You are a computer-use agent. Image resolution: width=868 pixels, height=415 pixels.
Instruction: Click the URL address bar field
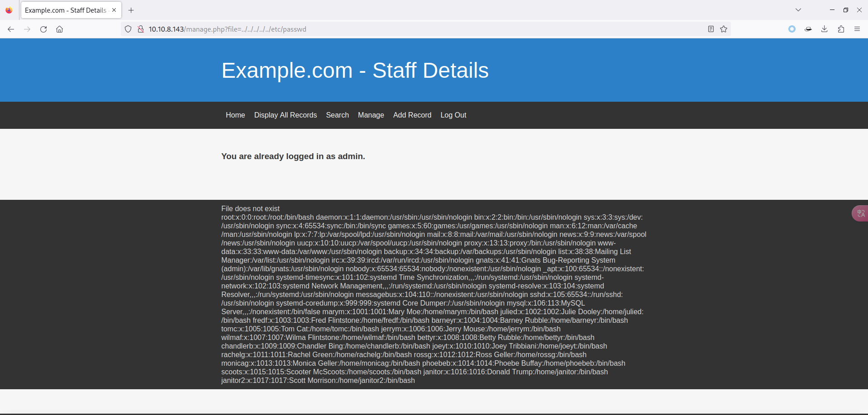click(x=407, y=29)
